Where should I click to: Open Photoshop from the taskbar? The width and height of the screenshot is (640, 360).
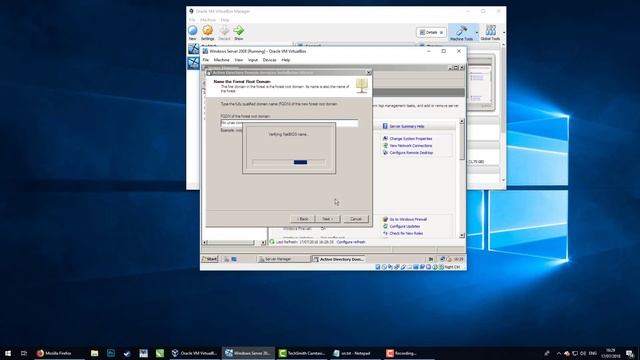coord(111,353)
